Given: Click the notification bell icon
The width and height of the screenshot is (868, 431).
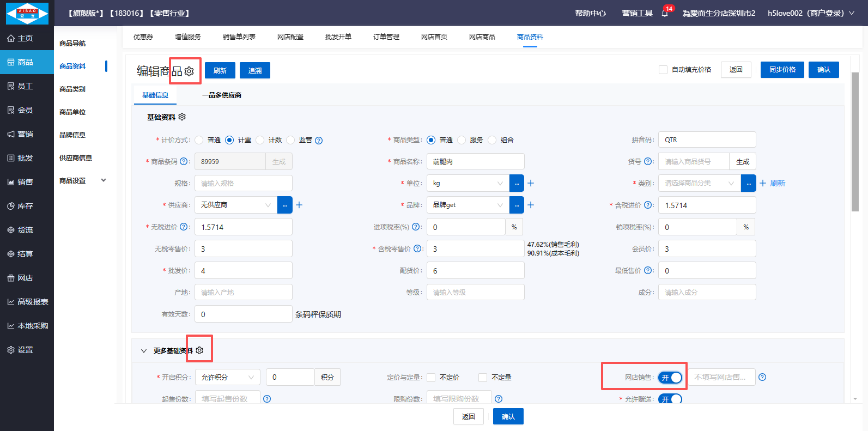Looking at the screenshot, I should pyautogui.click(x=665, y=13).
